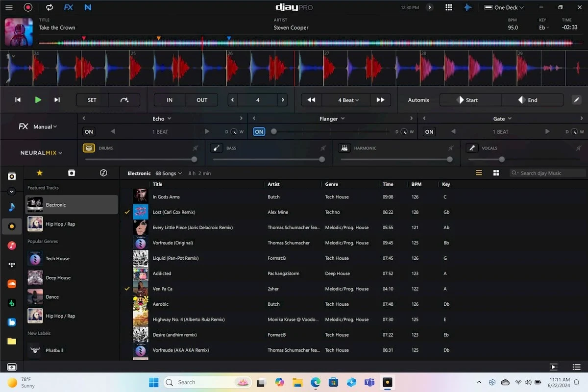Skip to previous track
The width and height of the screenshot is (588, 392).
(x=18, y=100)
